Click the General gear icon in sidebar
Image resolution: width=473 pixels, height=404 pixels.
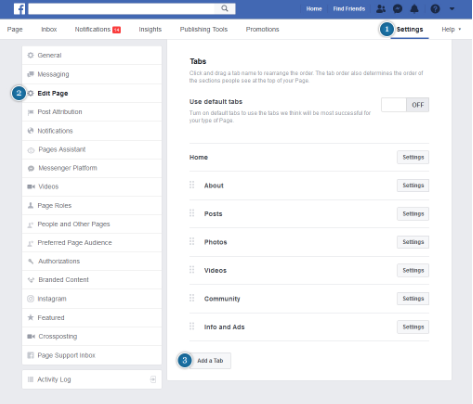coord(31,55)
